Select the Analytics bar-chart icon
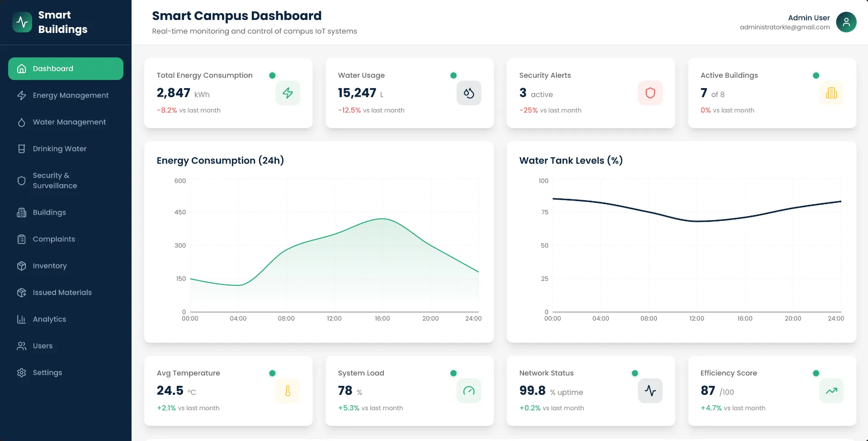Image resolution: width=868 pixels, height=441 pixels. pos(21,319)
